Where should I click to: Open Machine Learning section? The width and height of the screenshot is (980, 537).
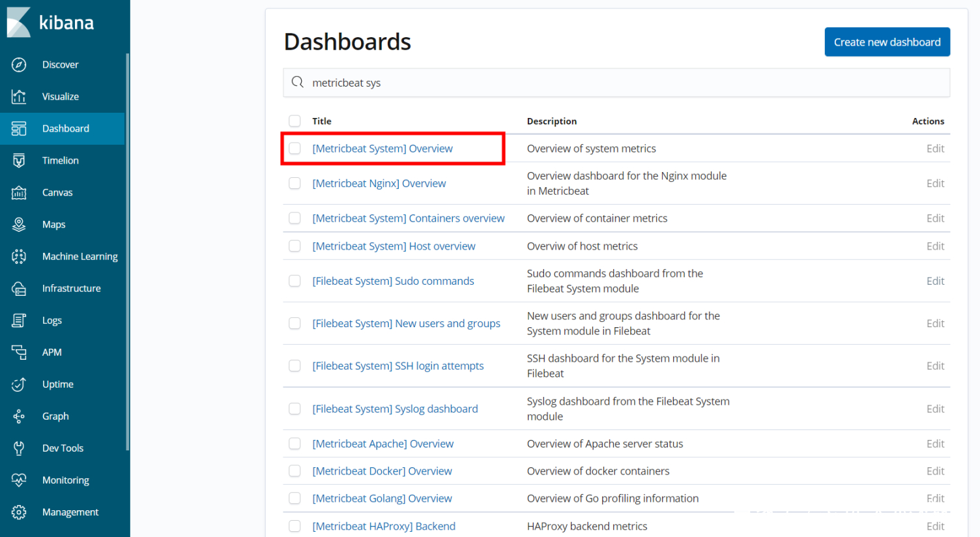pos(63,256)
